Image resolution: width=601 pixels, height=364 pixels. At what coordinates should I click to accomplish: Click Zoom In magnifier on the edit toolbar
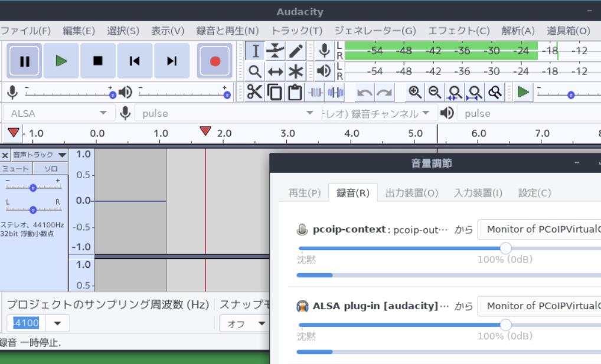pos(415,92)
